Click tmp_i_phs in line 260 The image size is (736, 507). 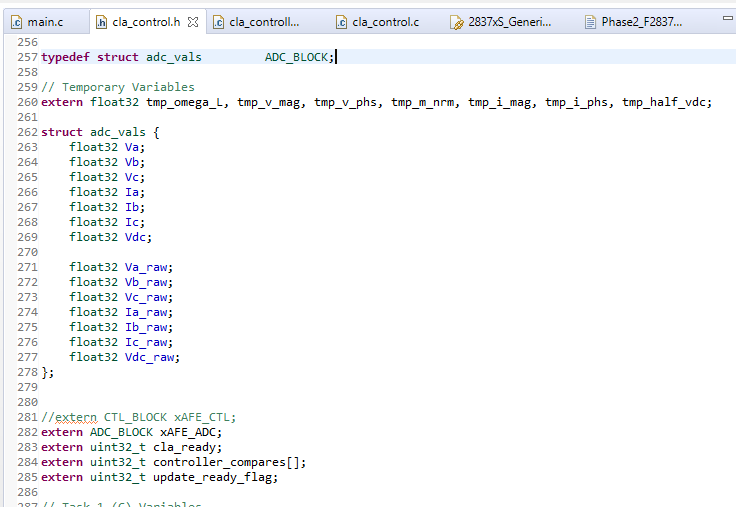[x=576, y=102]
